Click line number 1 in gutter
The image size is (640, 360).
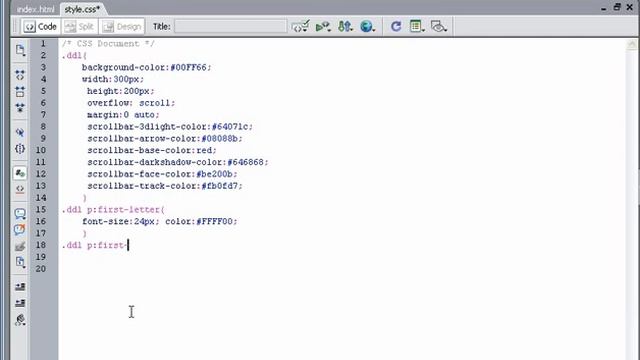pyautogui.click(x=43, y=43)
